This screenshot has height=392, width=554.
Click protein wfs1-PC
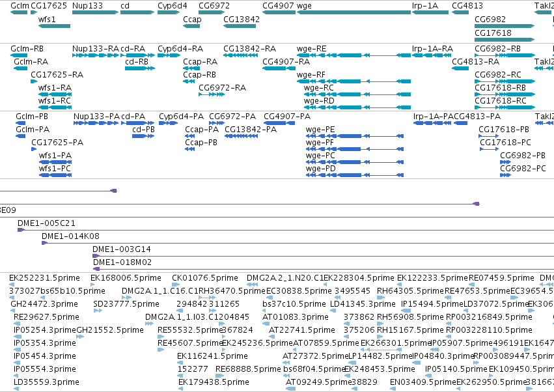pos(55,175)
